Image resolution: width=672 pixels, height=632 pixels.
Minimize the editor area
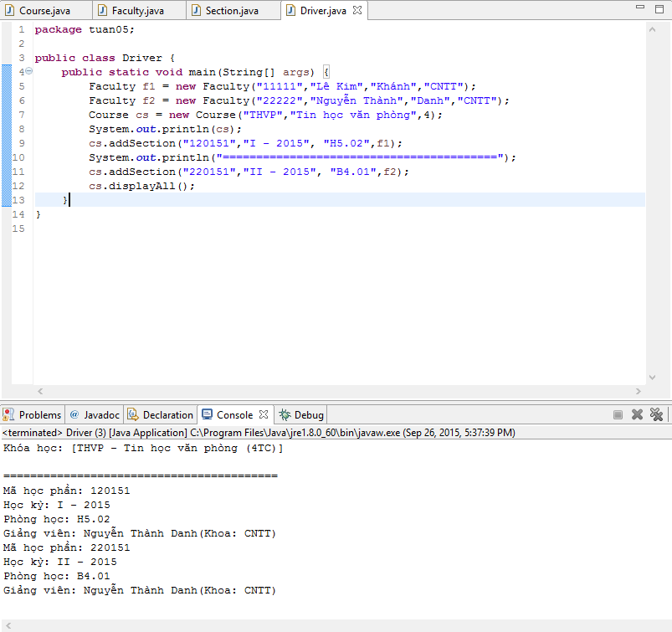pyautogui.click(x=640, y=7)
